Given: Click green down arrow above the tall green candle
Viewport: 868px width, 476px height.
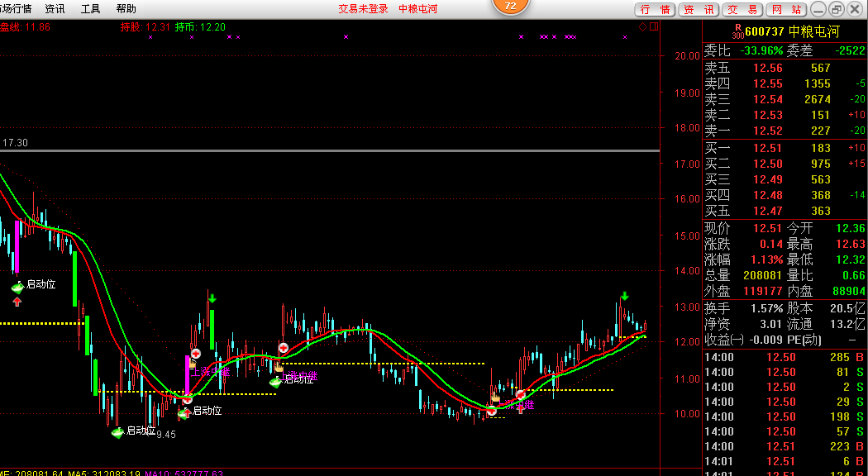Looking at the screenshot, I should [x=212, y=298].
